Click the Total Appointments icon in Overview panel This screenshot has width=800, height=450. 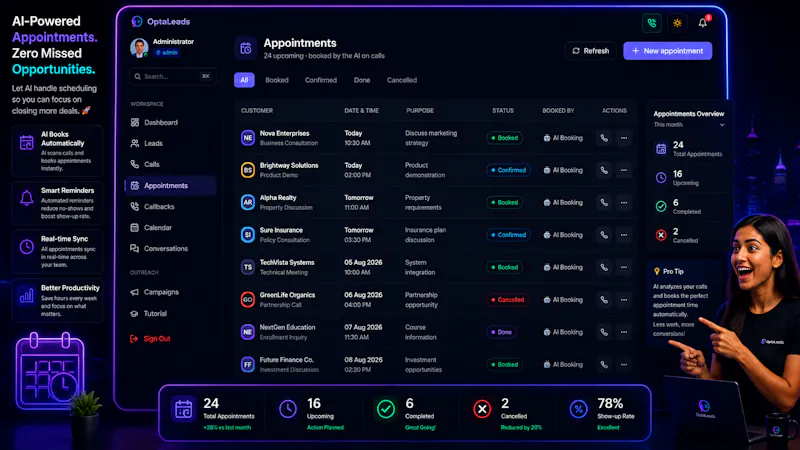661,149
